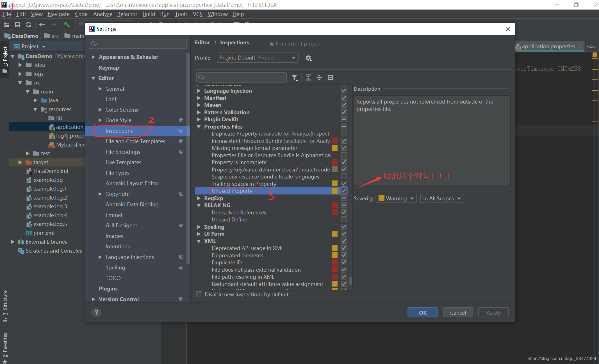Click the help question mark button
Image resolution: width=599 pixels, height=364 pixels.
click(x=96, y=312)
